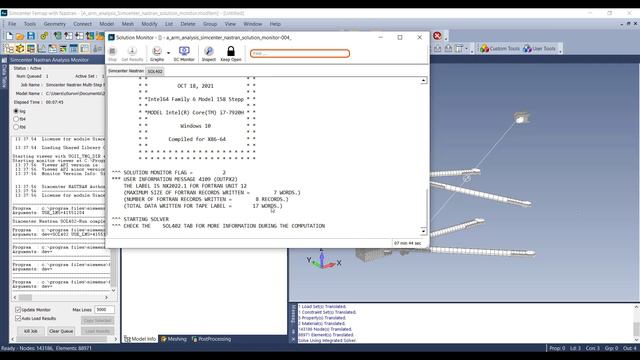
Task: Click the '1 Load Set(s) Translated.' message line
Action: (x=322, y=307)
